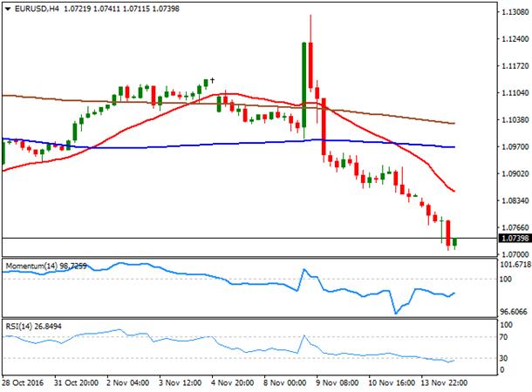Viewport: 532px width, 392px height.
Task: Click the 2 Nov 04:00 time label
Action: click(x=127, y=382)
